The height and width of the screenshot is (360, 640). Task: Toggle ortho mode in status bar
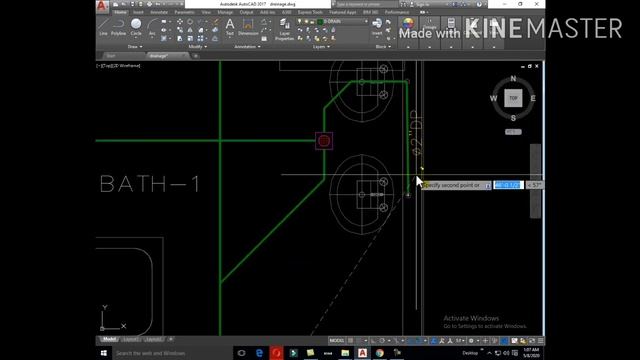[373, 340]
